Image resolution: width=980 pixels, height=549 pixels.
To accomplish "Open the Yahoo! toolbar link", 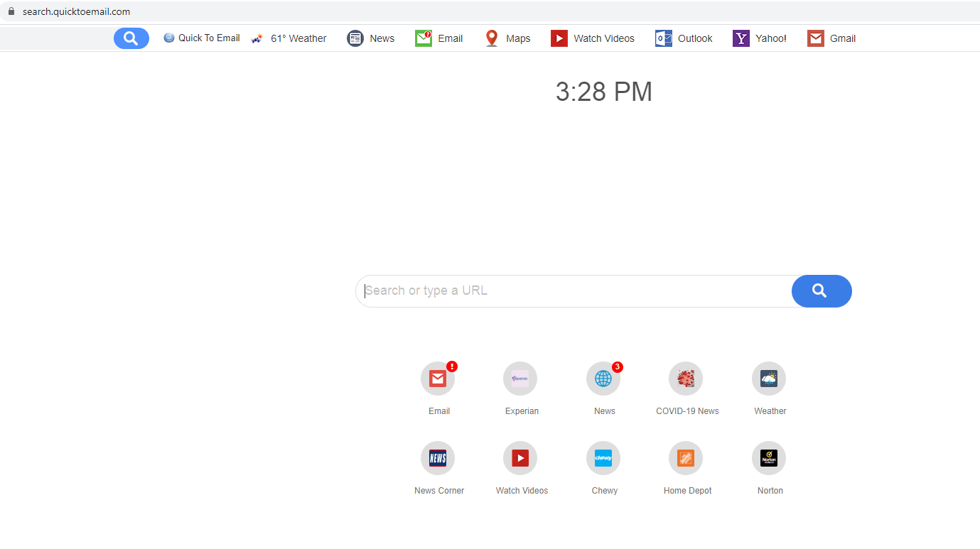I will pos(771,38).
